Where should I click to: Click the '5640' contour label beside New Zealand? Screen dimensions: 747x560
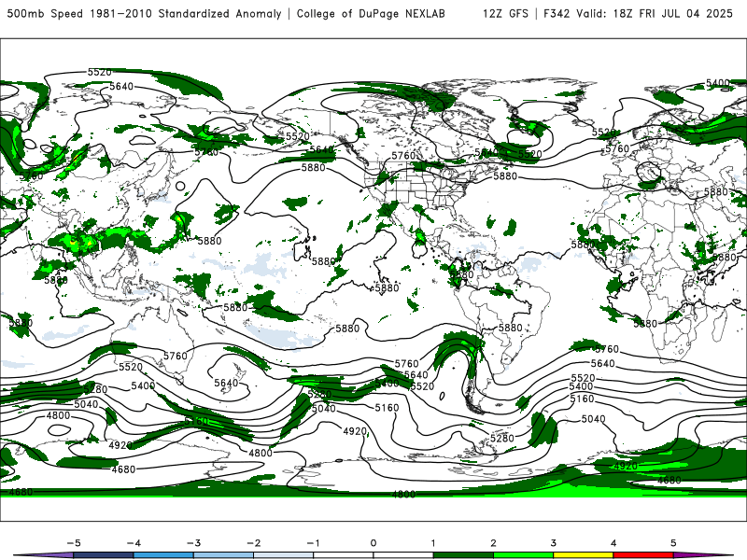click(x=226, y=383)
